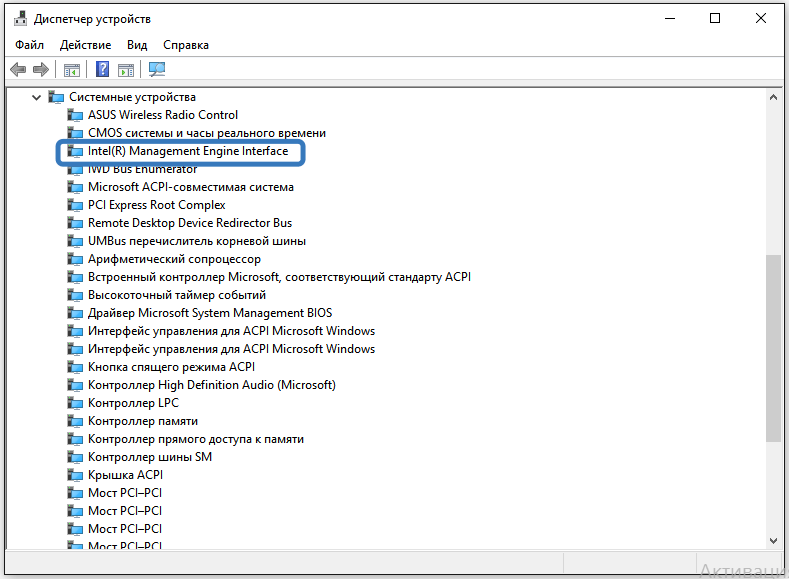The height and width of the screenshot is (579, 789).
Task: Select UMBus перечислитель корневой шины
Action: coord(197,241)
